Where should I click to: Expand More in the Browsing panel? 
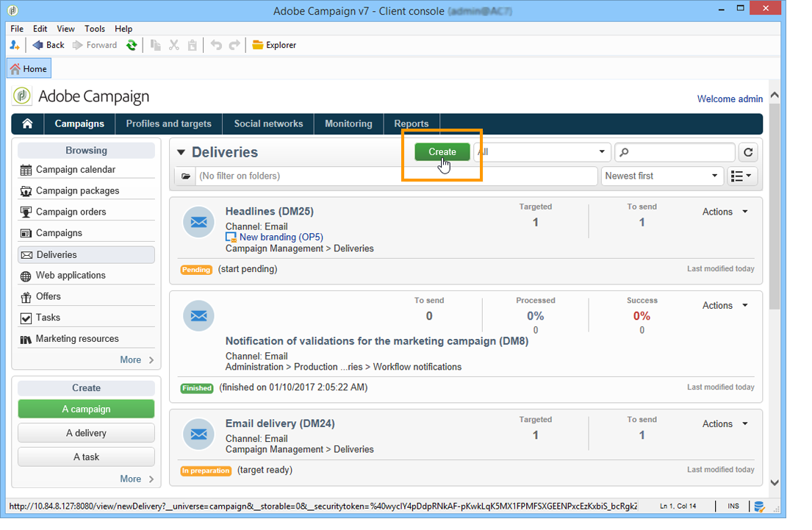[137, 360]
